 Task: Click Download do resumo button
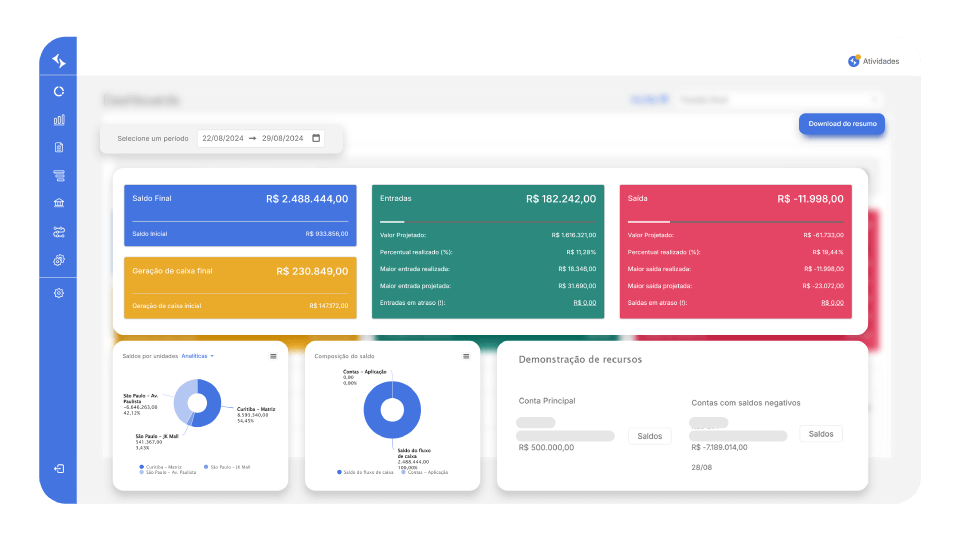842,124
